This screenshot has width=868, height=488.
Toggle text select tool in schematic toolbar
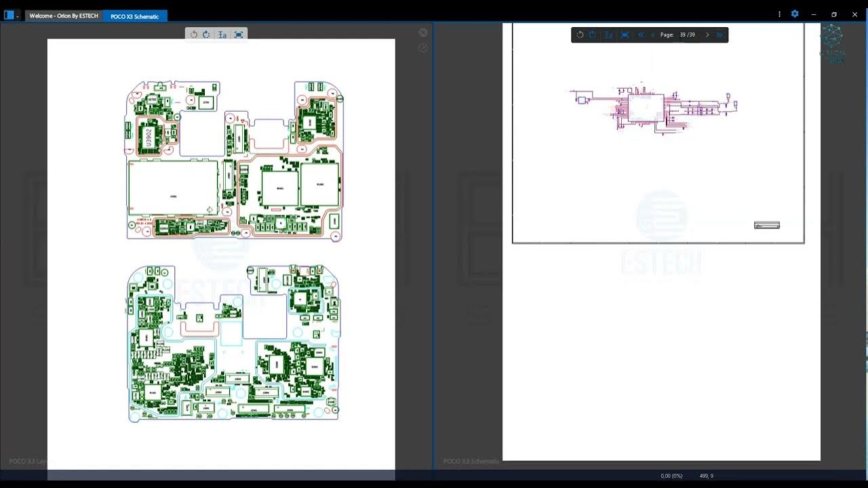coord(608,35)
